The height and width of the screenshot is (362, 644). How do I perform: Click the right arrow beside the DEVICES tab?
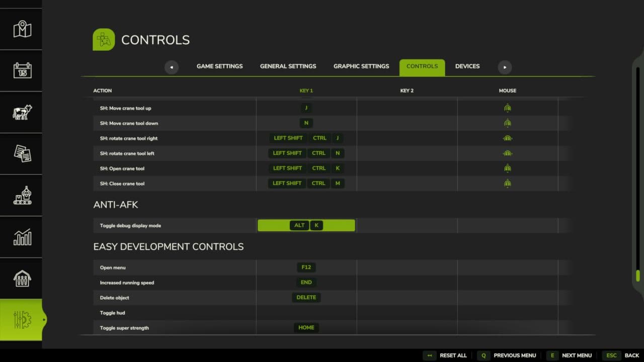[x=504, y=67]
